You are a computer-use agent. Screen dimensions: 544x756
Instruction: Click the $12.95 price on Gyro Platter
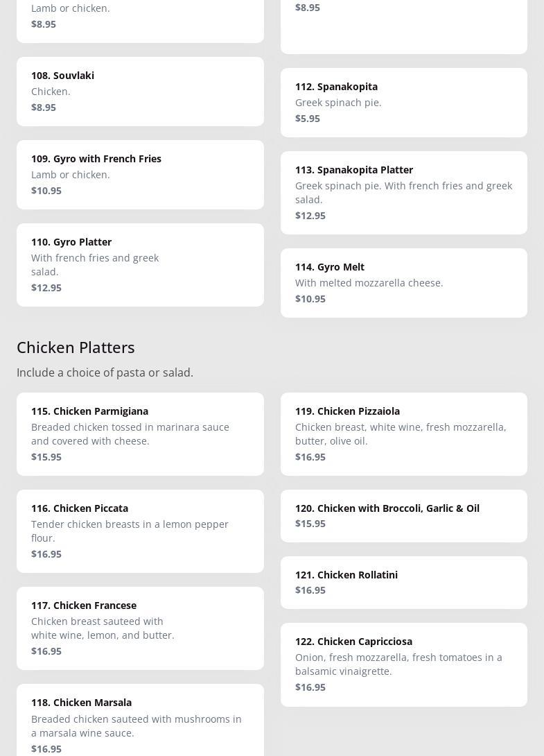pyautogui.click(x=46, y=287)
